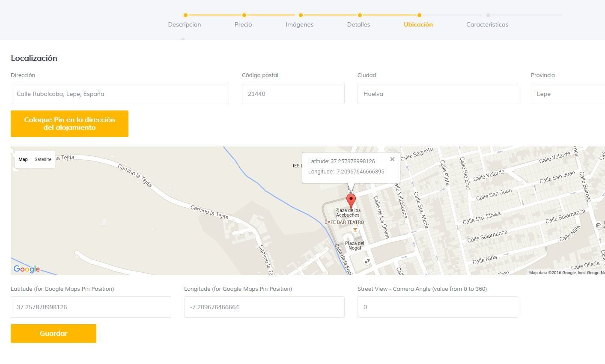Click the map data copyright text

coord(566,273)
